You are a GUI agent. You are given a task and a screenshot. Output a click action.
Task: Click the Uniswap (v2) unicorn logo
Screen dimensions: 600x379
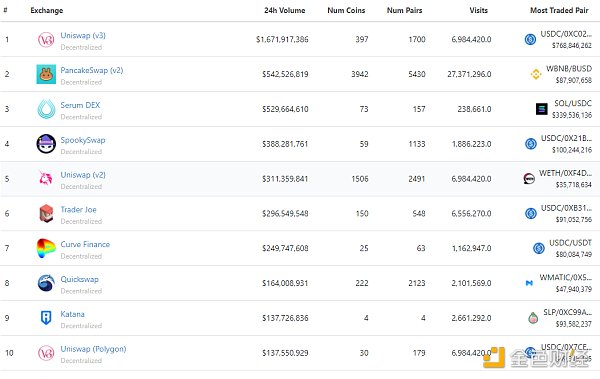[46, 178]
